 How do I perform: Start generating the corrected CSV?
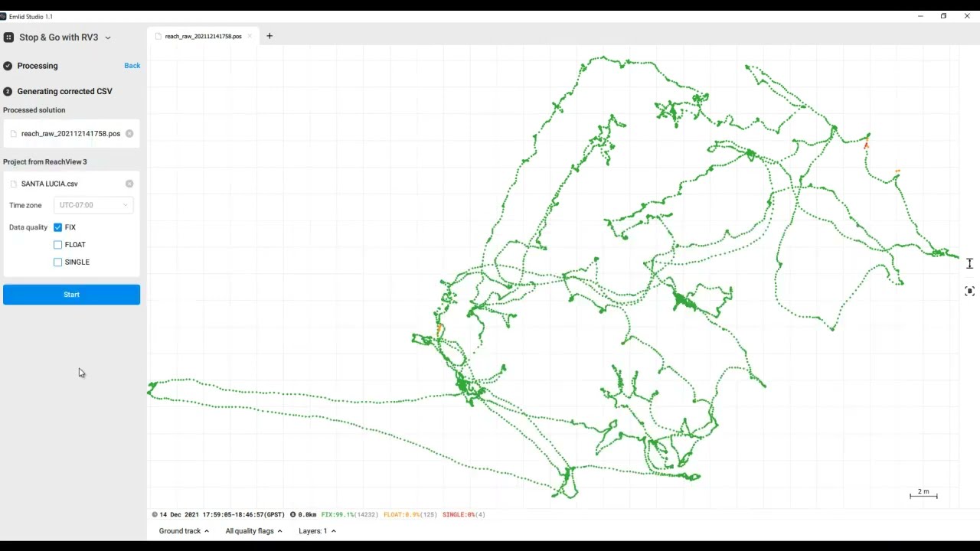[x=71, y=295]
